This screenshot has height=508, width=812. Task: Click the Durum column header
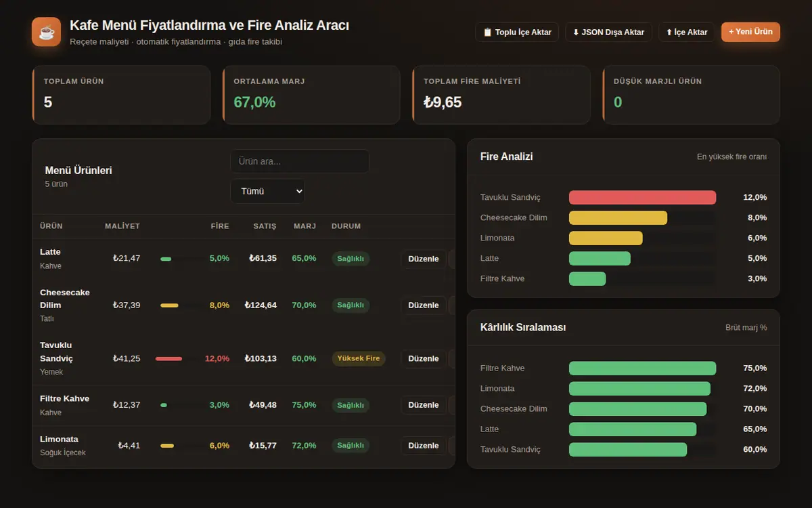pos(346,226)
